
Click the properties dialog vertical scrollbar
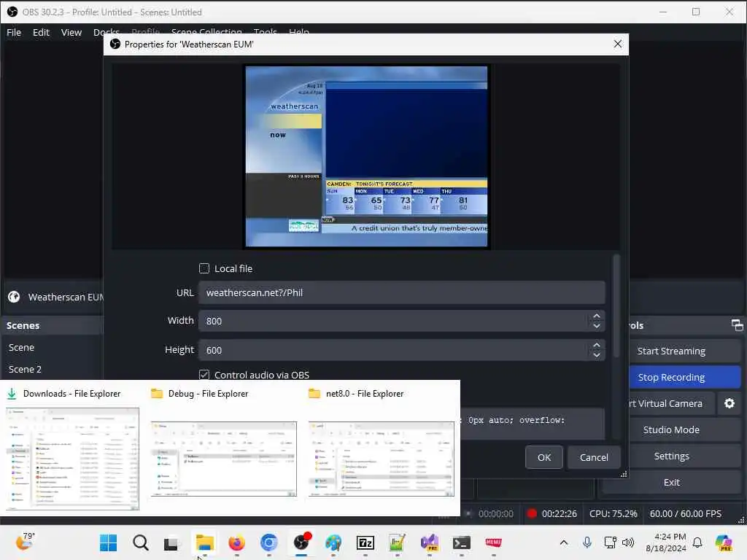(x=616, y=306)
